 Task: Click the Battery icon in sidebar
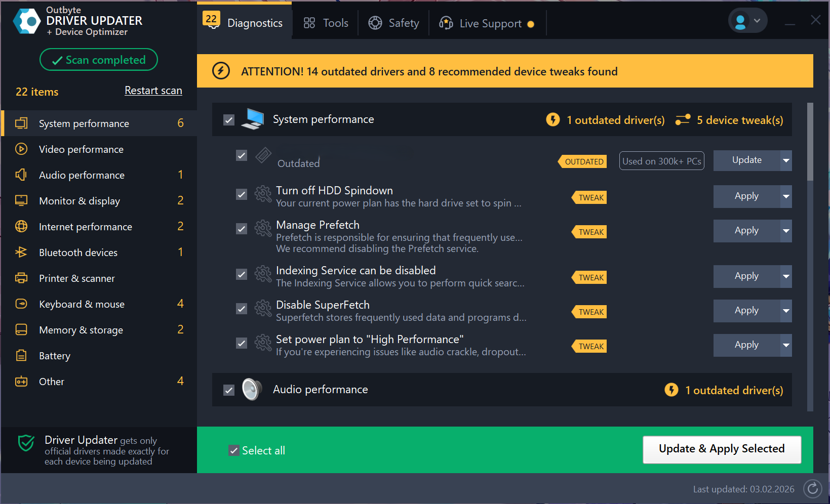coord(21,356)
